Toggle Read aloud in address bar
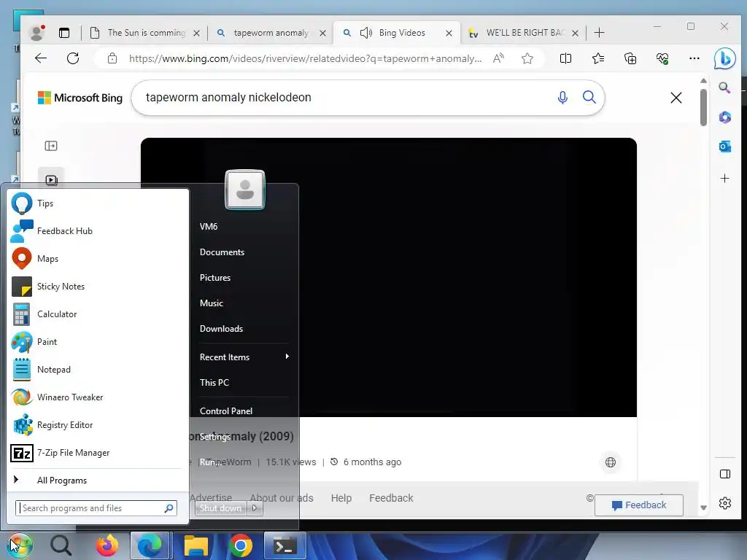The width and height of the screenshot is (747, 560). pos(498,58)
